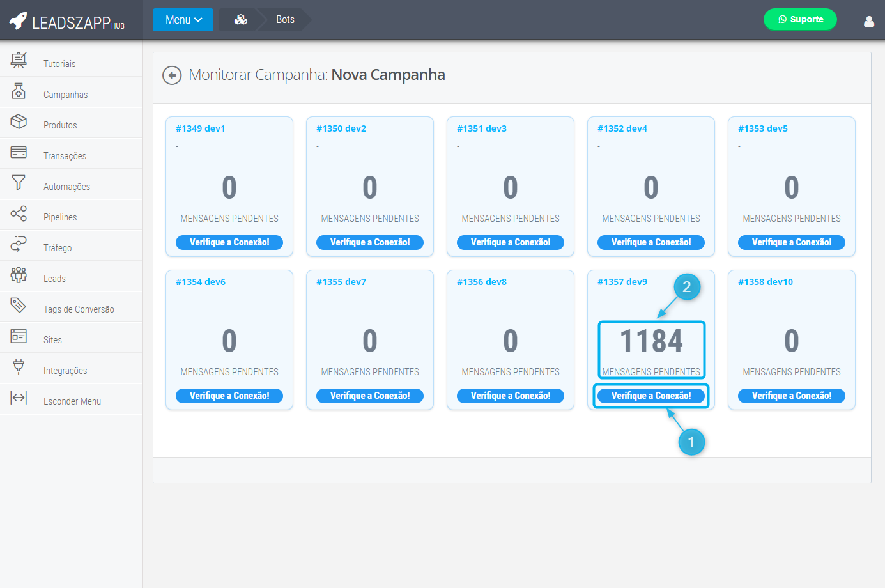
Task: Select the Bots breadcrumb item
Action: [x=285, y=20]
